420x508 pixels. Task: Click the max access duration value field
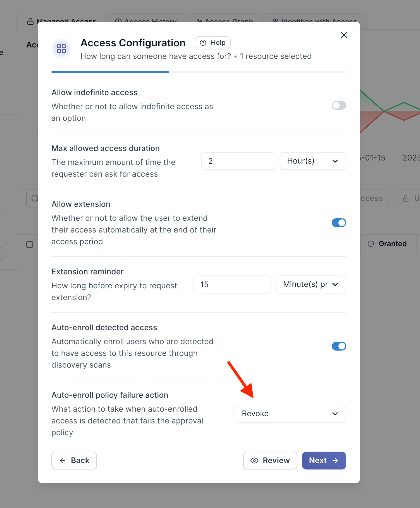click(x=238, y=161)
